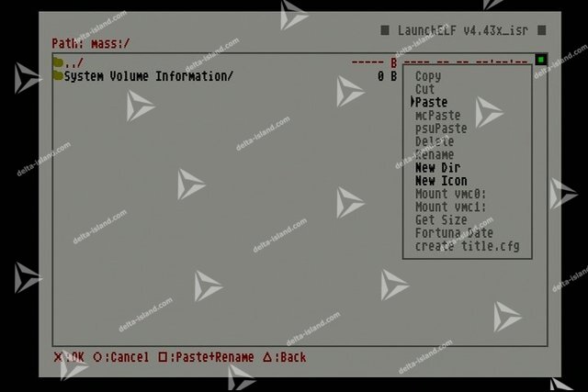Pick the highlighted Paste menu entry
The height and width of the screenshot is (392, 588).
pos(431,103)
